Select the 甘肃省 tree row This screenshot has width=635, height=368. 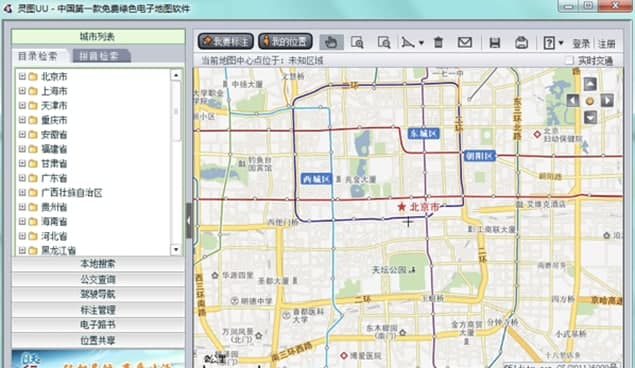coord(54,164)
